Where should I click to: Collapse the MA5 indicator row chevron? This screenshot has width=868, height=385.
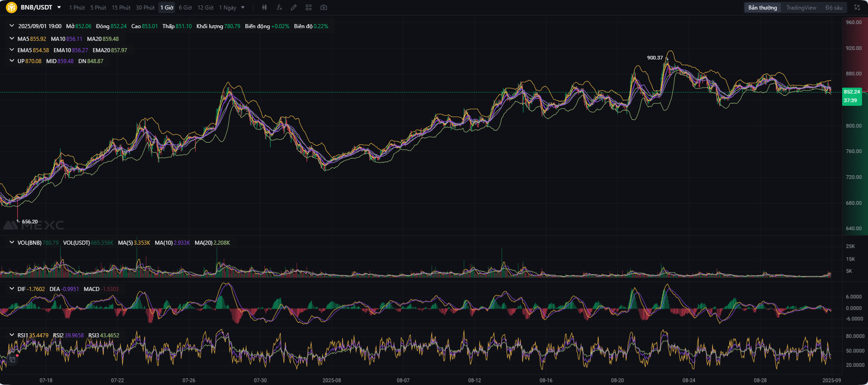coord(12,39)
